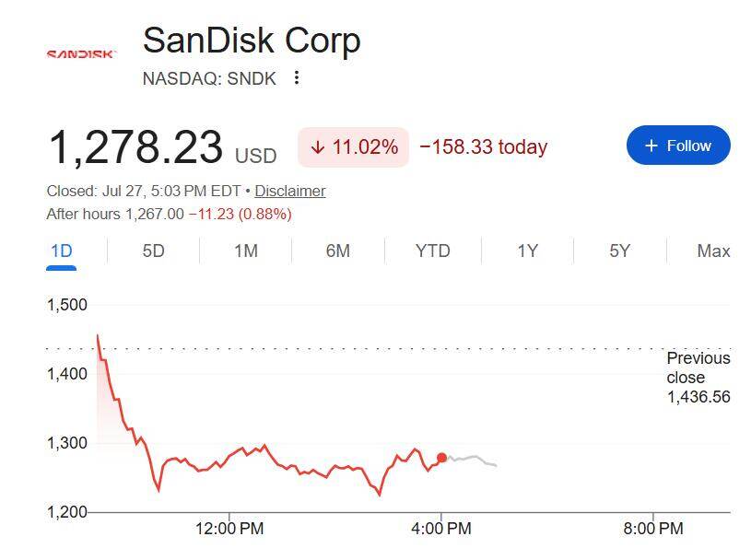The width and height of the screenshot is (751, 560).
Task: Switch to the 5D chart range
Action: click(x=153, y=251)
